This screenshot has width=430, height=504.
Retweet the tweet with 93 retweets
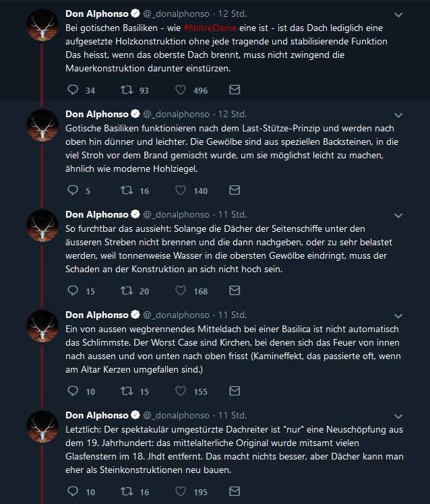click(x=127, y=90)
